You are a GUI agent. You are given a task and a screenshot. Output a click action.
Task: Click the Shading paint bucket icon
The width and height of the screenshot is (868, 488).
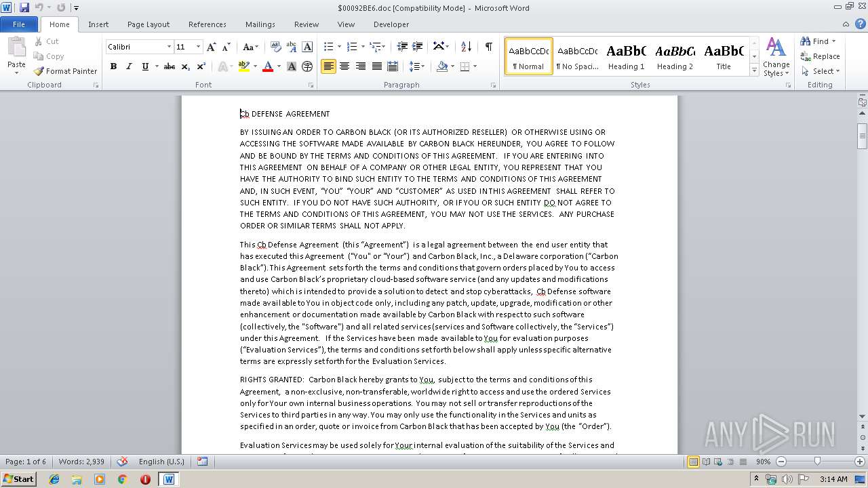click(442, 66)
